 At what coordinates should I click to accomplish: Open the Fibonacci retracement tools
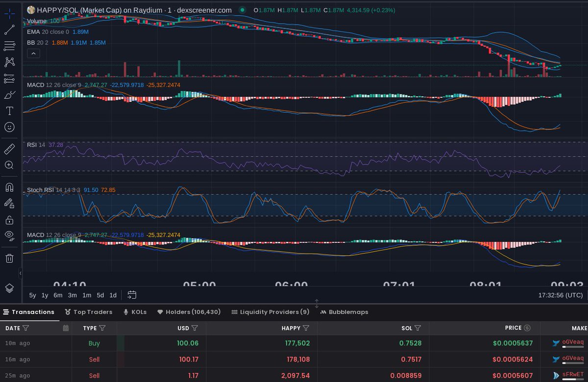[x=9, y=46]
